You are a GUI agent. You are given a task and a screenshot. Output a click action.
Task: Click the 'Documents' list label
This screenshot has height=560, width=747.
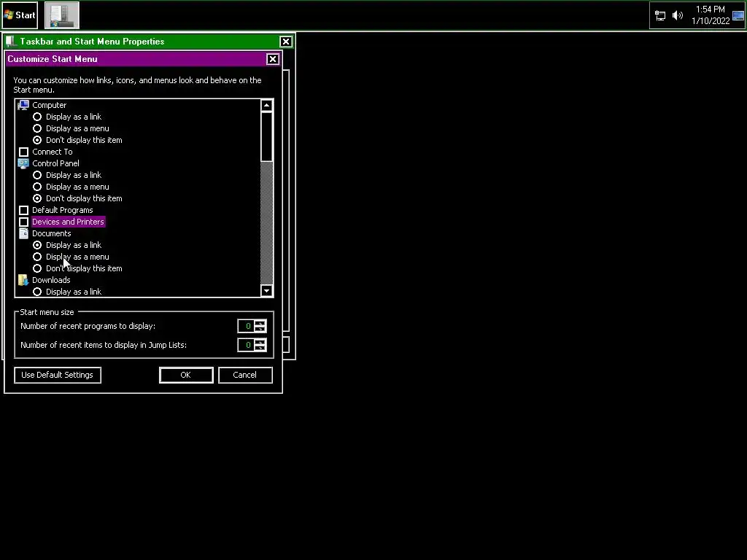click(x=52, y=233)
